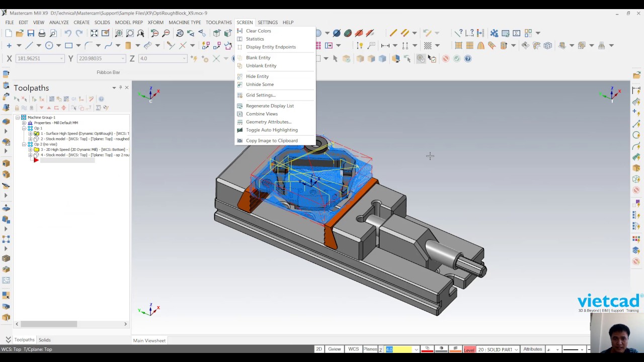Screen dimensions: 644x362
Task: Open the Y coordinate dropdown
Action: 122,58
